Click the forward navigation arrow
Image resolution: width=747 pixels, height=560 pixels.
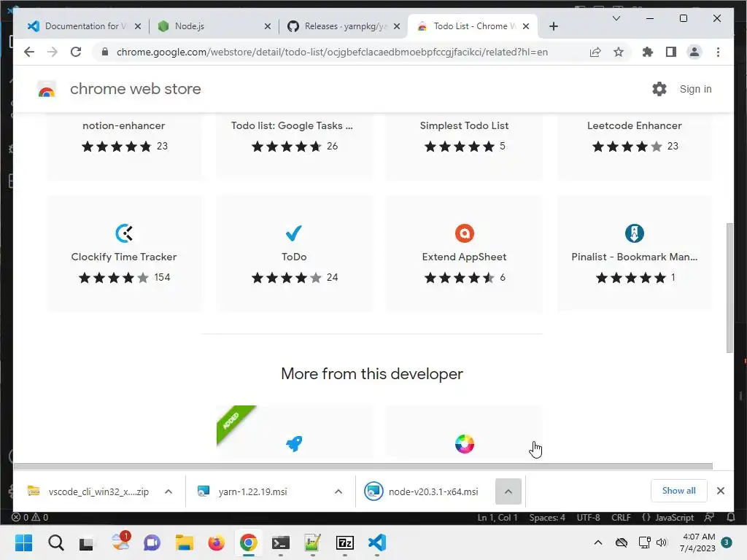(53, 52)
